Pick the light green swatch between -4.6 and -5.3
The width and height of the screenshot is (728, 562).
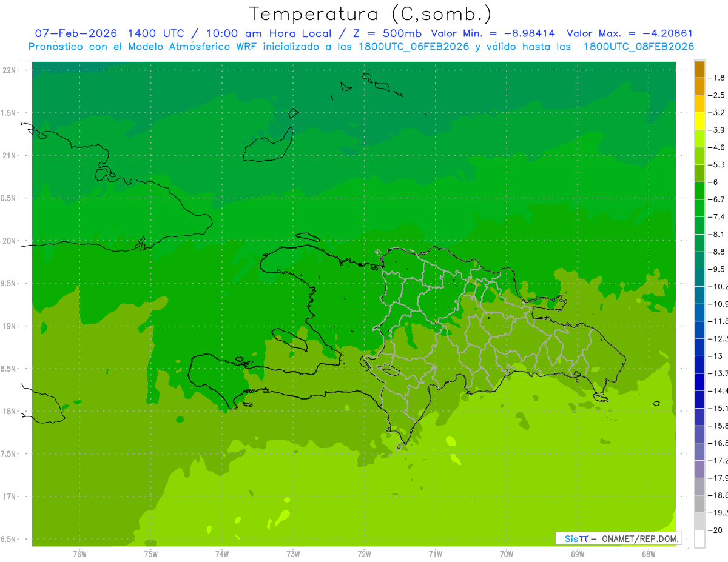coord(699,156)
